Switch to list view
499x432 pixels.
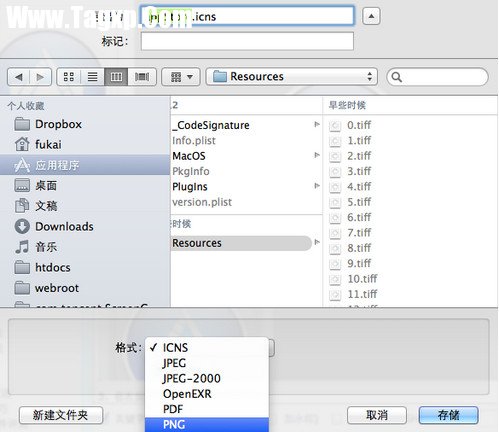point(92,77)
